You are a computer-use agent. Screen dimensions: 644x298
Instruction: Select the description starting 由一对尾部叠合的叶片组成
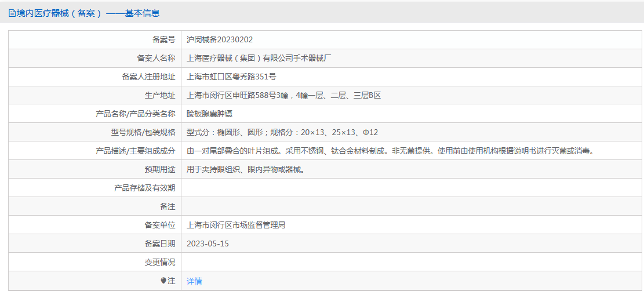(x=391, y=151)
